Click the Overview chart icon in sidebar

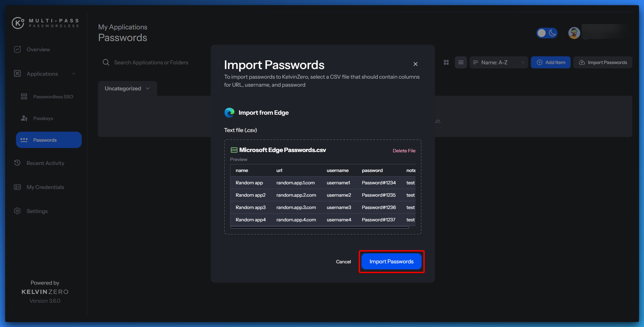click(x=18, y=49)
